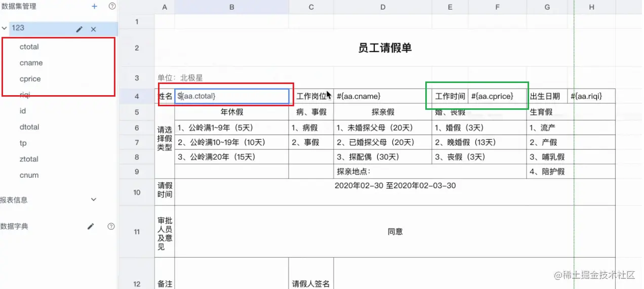Click the 审批人员及意见 label cell
This screenshot has height=289, width=644.
point(165,232)
